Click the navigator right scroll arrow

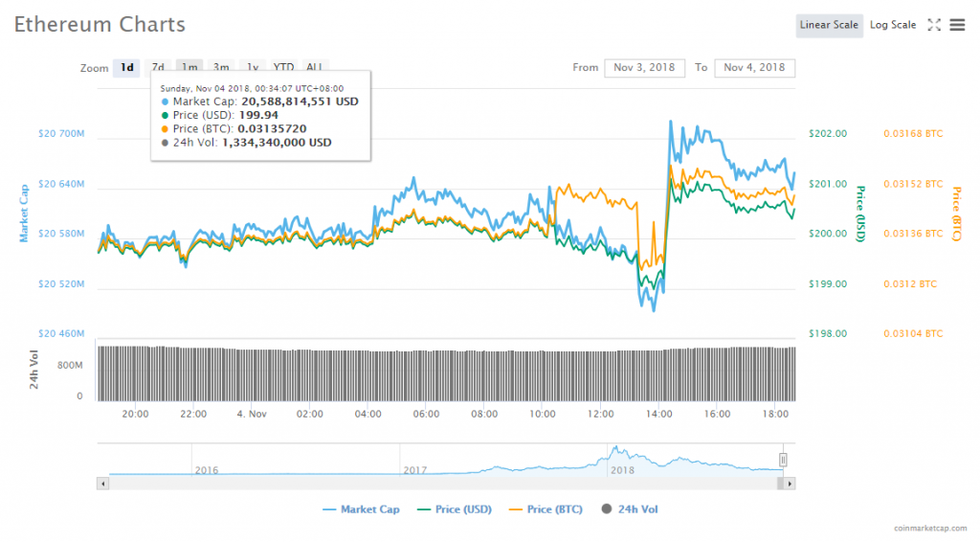[x=789, y=485]
